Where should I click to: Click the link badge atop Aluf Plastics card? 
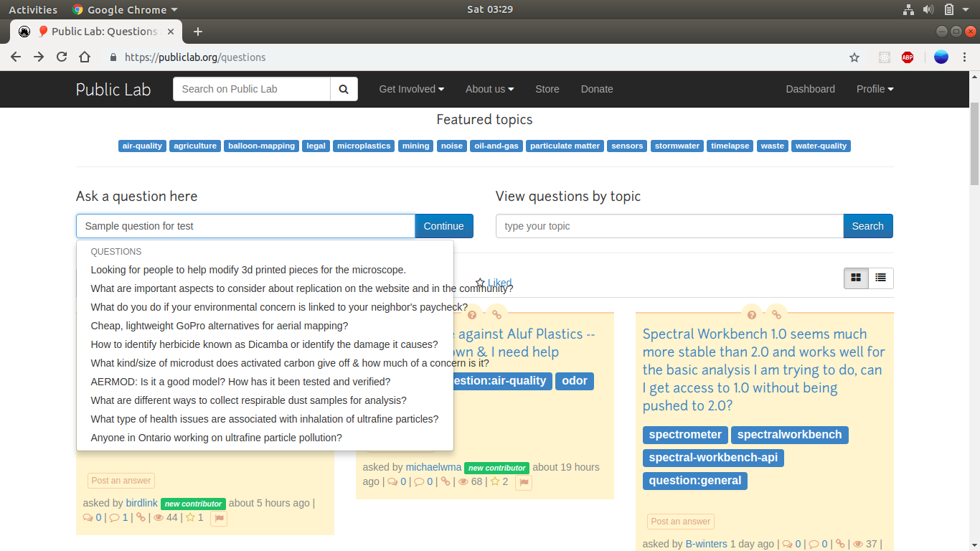[496, 315]
